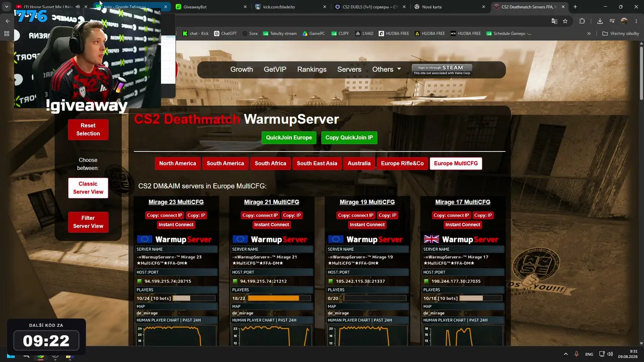Viewport: 644px width, 362px height.
Task: Sign in through Steam
Action: (442, 69)
